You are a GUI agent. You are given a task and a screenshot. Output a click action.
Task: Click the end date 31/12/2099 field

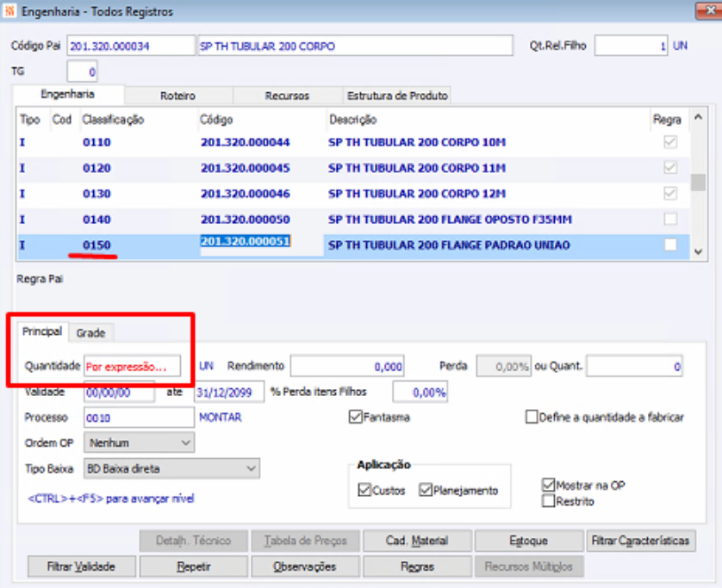229,392
